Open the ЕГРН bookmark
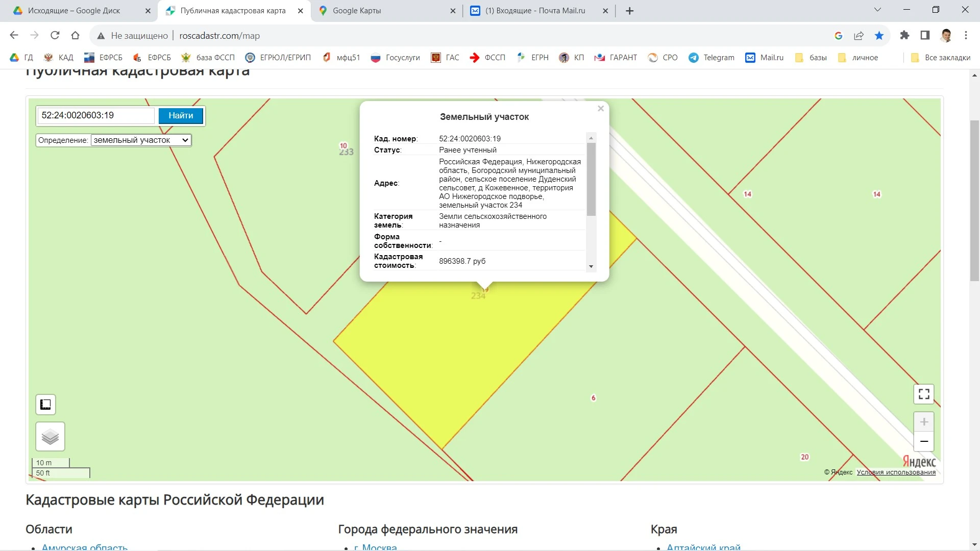 tap(533, 58)
